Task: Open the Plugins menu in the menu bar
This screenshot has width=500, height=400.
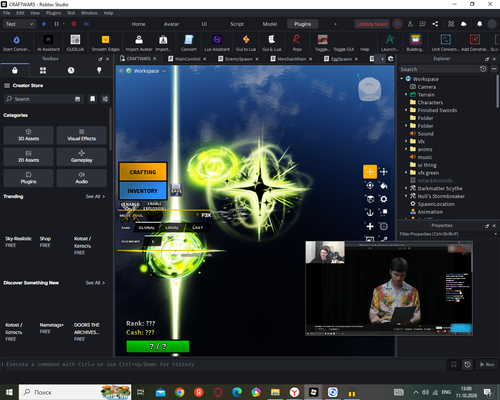Action: coord(53,13)
